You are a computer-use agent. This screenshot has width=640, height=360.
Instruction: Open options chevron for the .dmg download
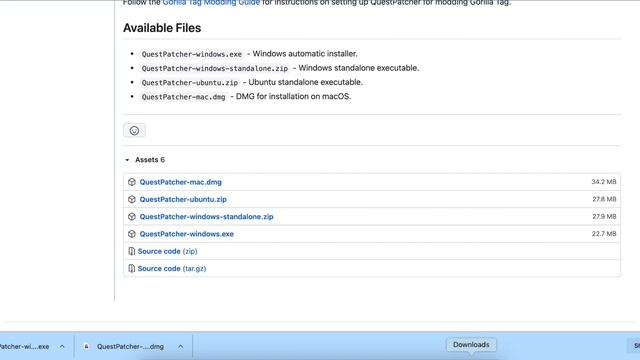(180, 347)
